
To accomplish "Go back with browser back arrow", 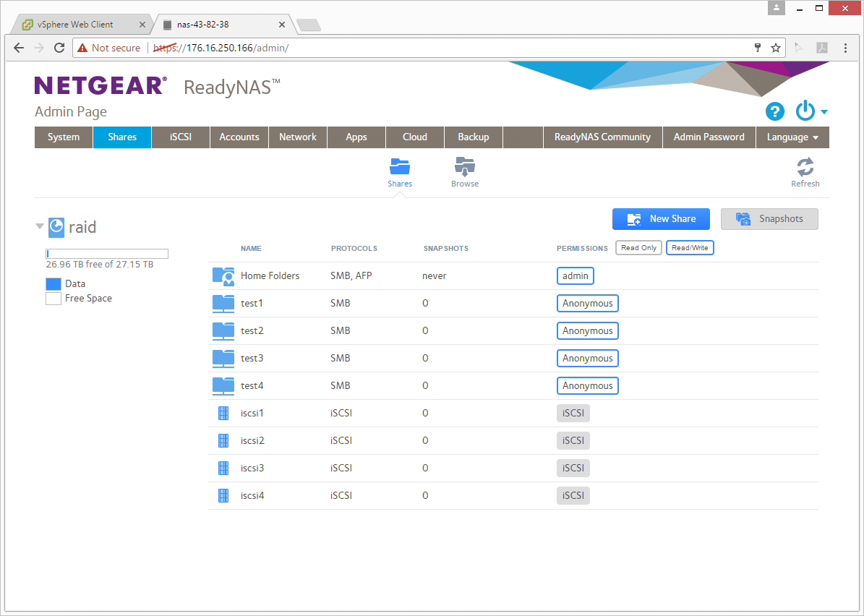I will coord(19,48).
